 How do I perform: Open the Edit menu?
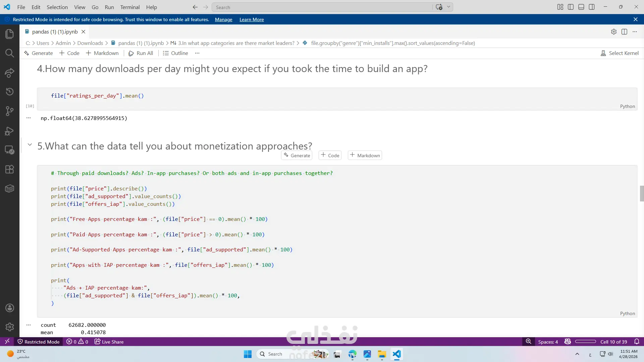point(36,7)
